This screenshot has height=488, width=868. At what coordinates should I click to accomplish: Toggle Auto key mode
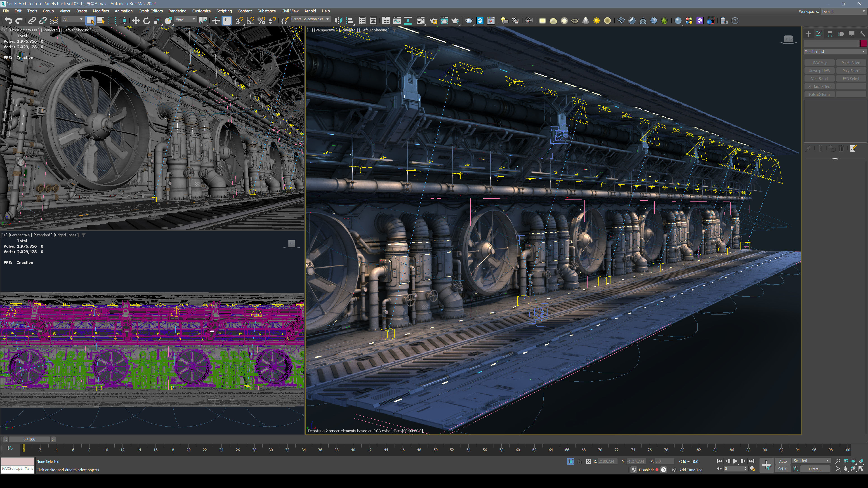[783, 461]
